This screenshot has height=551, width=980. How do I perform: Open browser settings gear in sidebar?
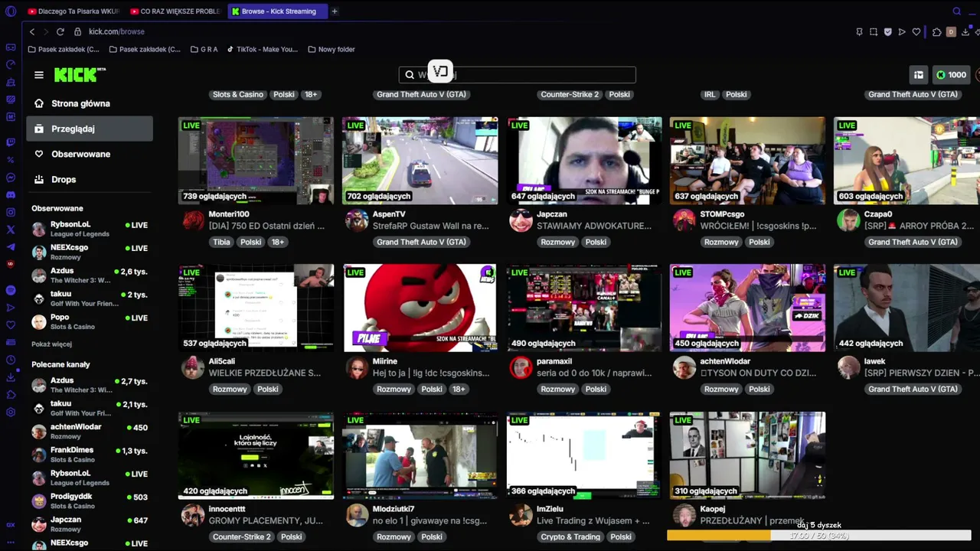(11, 412)
